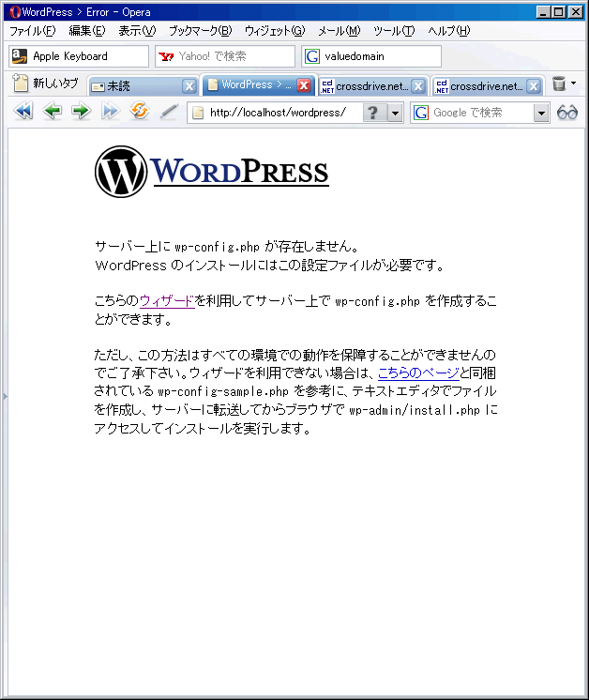Maximize the Opera window

[559, 12]
